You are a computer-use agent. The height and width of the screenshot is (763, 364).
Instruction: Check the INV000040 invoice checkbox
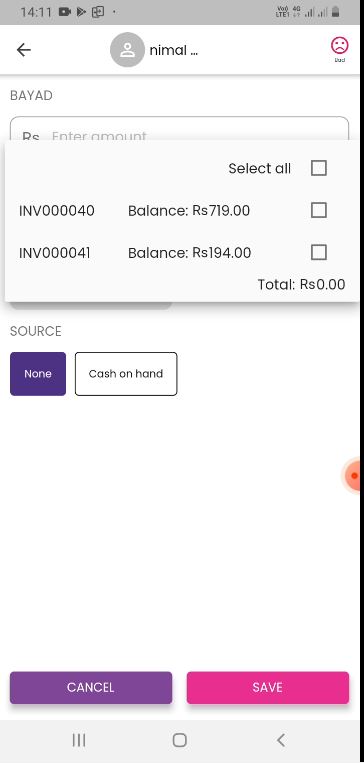(319, 210)
